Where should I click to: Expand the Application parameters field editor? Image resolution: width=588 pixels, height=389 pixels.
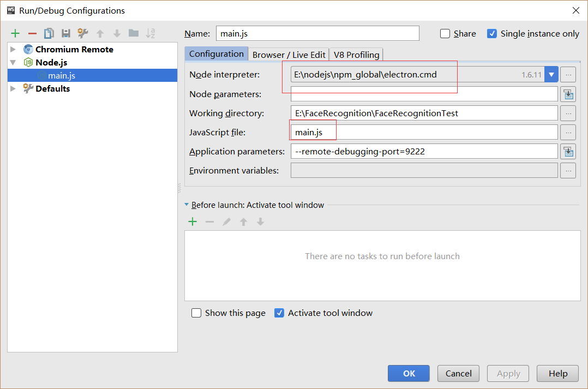568,152
